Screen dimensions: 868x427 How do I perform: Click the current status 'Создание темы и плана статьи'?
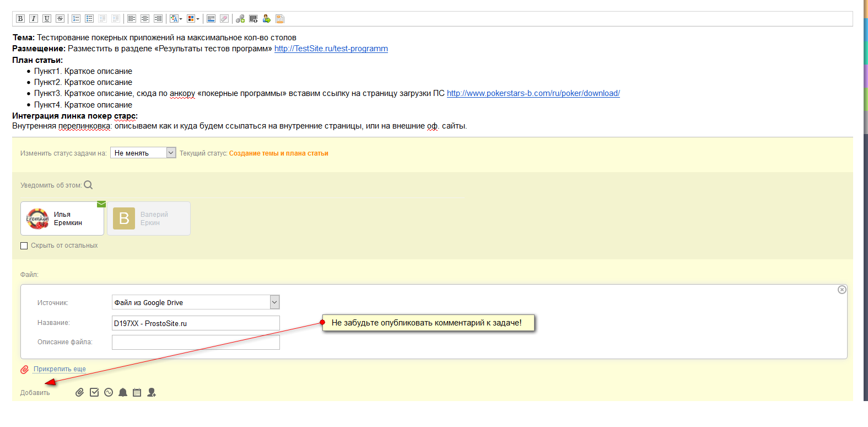point(279,153)
